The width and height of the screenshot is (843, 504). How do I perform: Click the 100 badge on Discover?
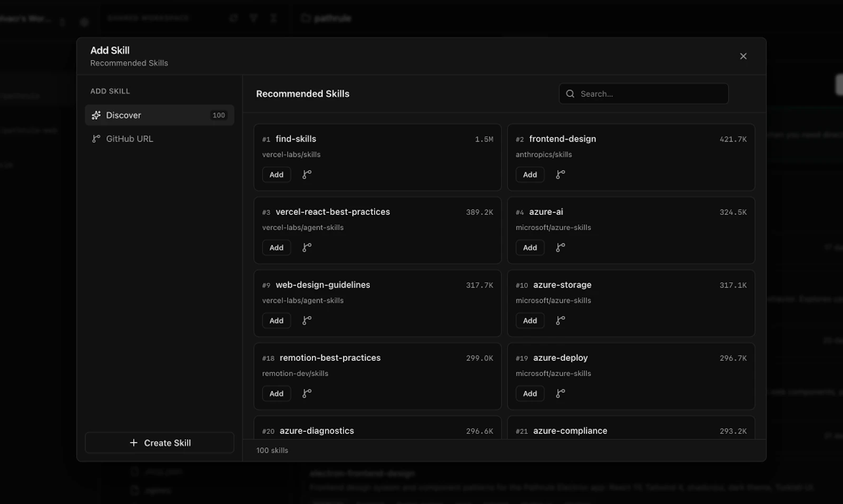click(219, 115)
